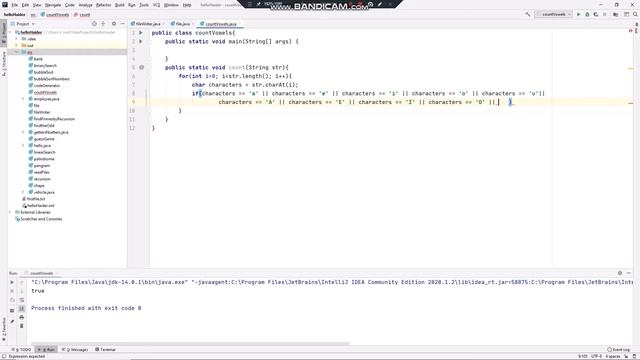Screen dimensions: 640x360
Task: Open the Navigate menu
Action: click(x=53, y=5)
